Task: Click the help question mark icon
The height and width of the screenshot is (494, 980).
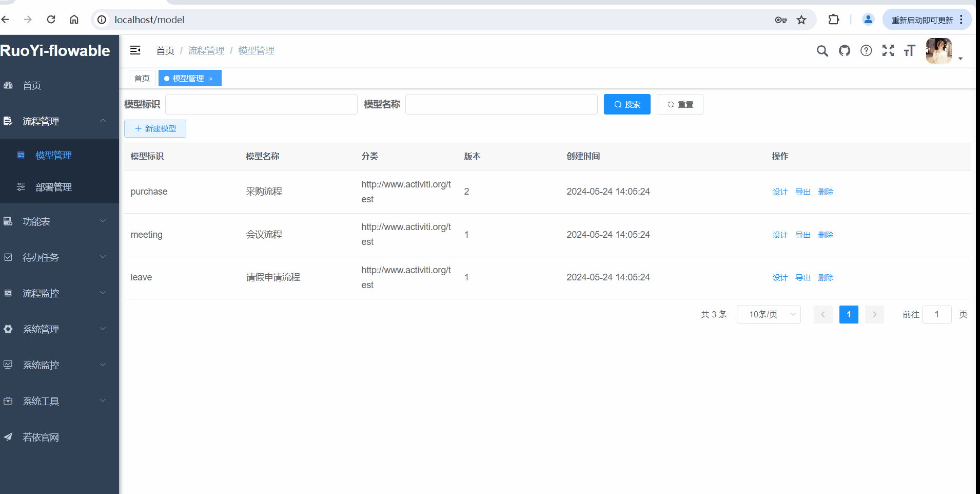Action: [866, 51]
